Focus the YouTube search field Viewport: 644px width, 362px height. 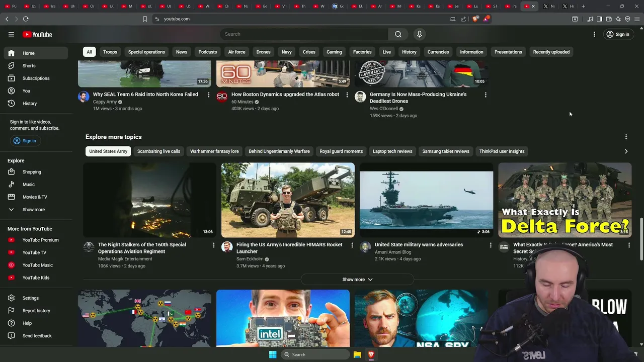click(304, 34)
